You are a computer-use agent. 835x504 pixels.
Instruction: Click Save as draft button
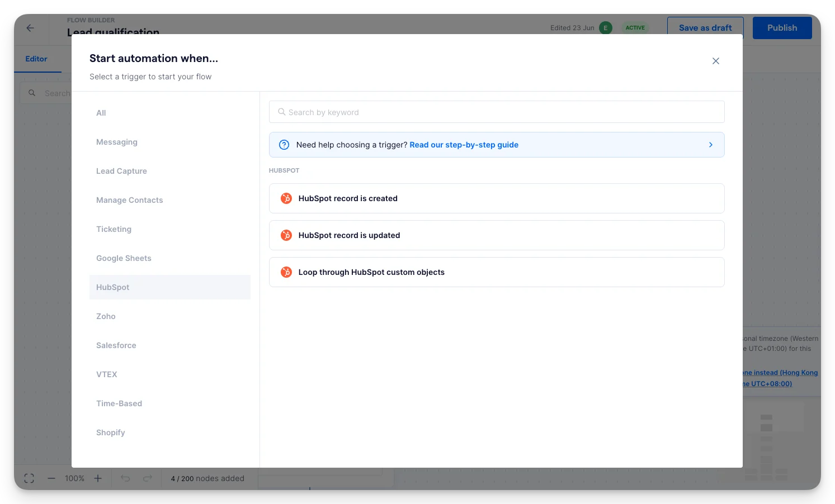click(705, 28)
